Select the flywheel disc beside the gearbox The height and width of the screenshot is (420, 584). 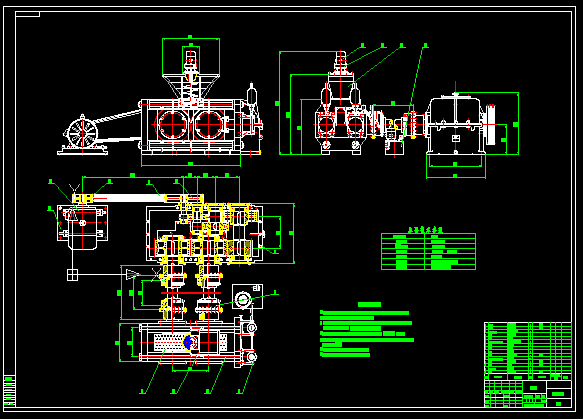coord(491,124)
